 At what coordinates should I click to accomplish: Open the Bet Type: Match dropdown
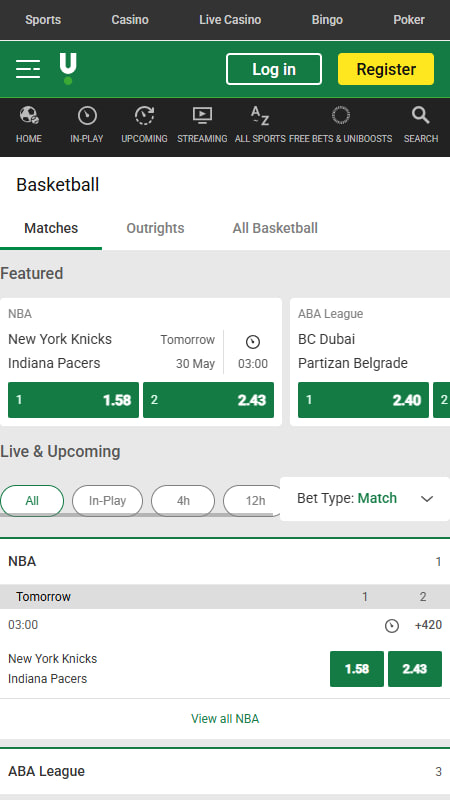click(365, 499)
